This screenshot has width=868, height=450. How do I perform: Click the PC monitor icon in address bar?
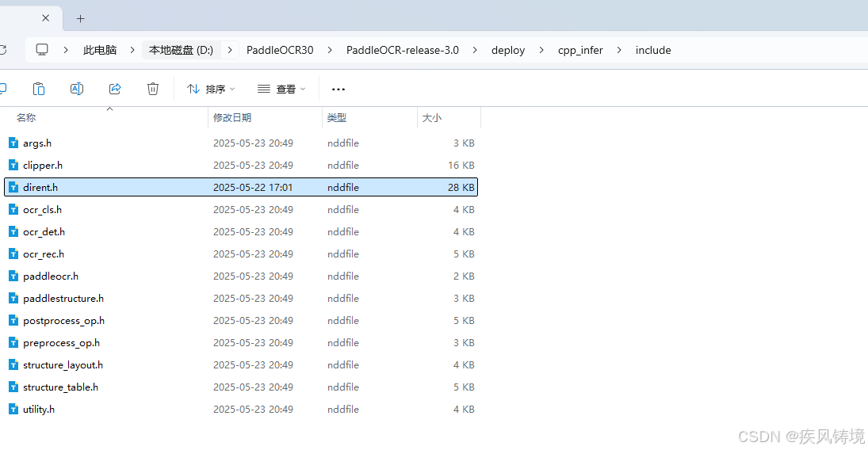tap(42, 50)
